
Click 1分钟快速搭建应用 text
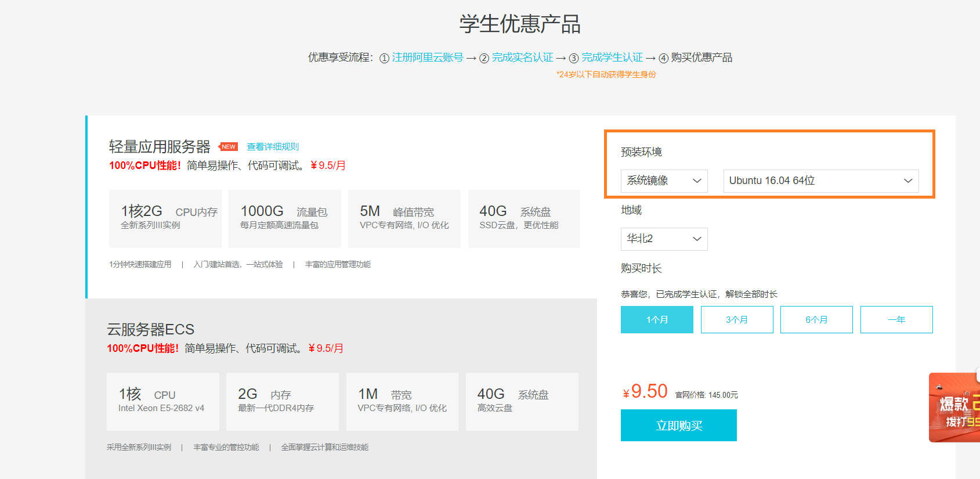[140, 264]
